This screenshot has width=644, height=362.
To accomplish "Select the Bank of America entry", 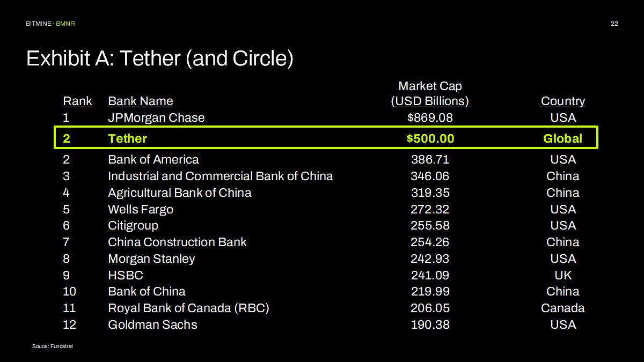I will [153, 159].
